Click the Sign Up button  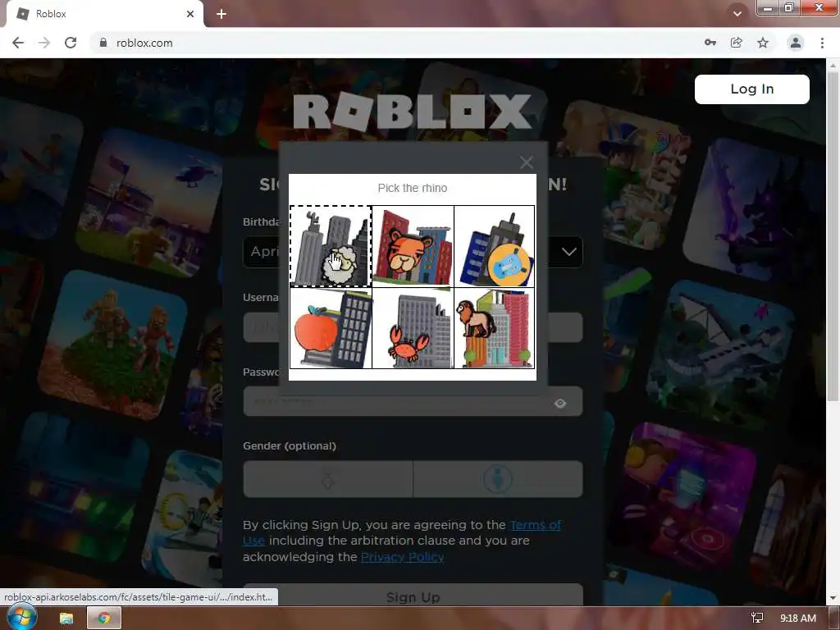(x=413, y=596)
